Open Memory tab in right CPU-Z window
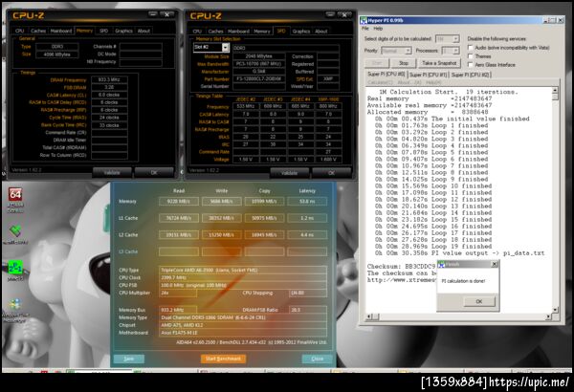 point(262,32)
